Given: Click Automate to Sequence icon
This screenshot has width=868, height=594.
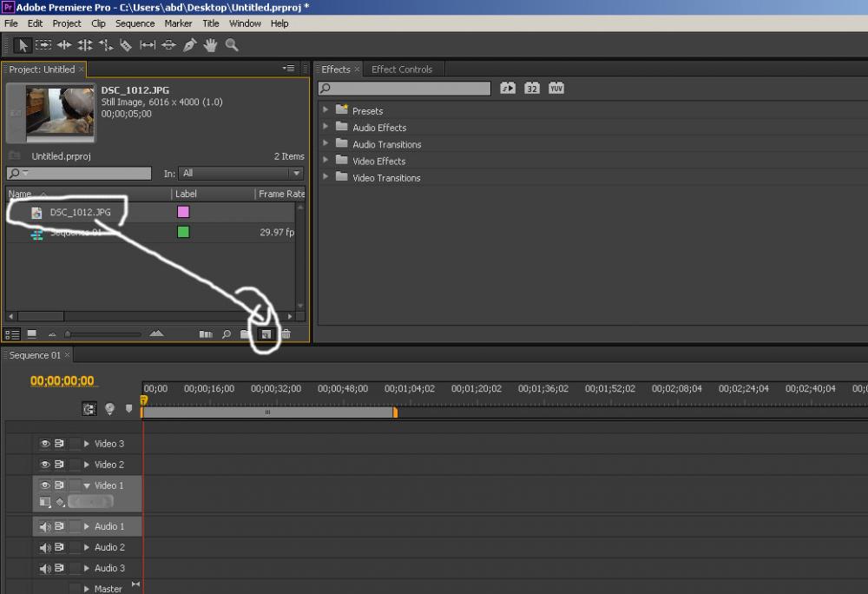Looking at the screenshot, I should [206, 333].
